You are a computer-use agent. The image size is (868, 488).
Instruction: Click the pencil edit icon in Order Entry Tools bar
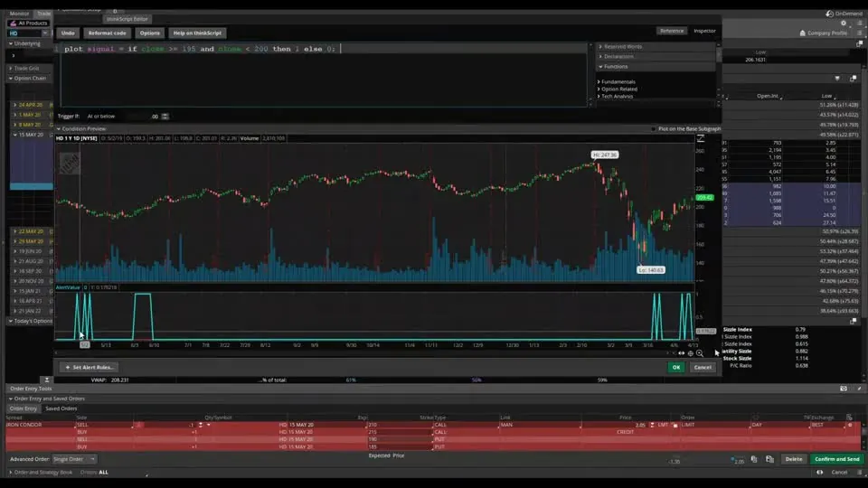pos(859,389)
